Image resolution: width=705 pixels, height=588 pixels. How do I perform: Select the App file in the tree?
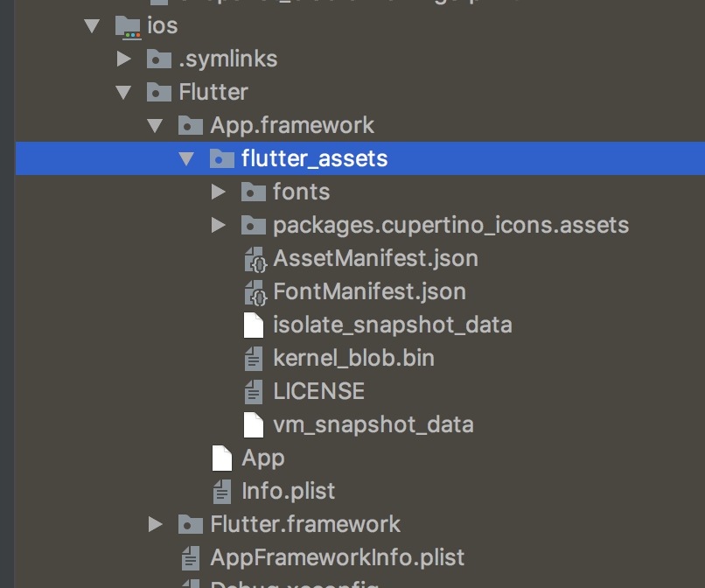[x=262, y=458]
